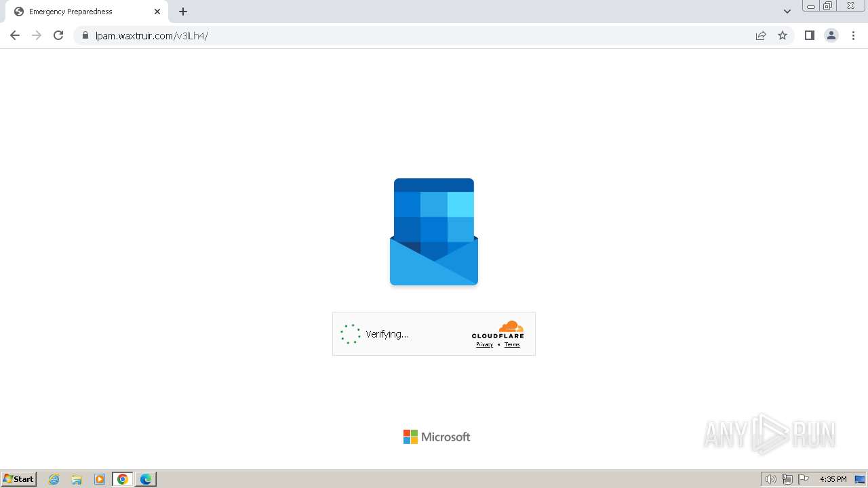This screenshot has height=488, width=868.
Task: Open the browser side panel
Action: point(810,35)
